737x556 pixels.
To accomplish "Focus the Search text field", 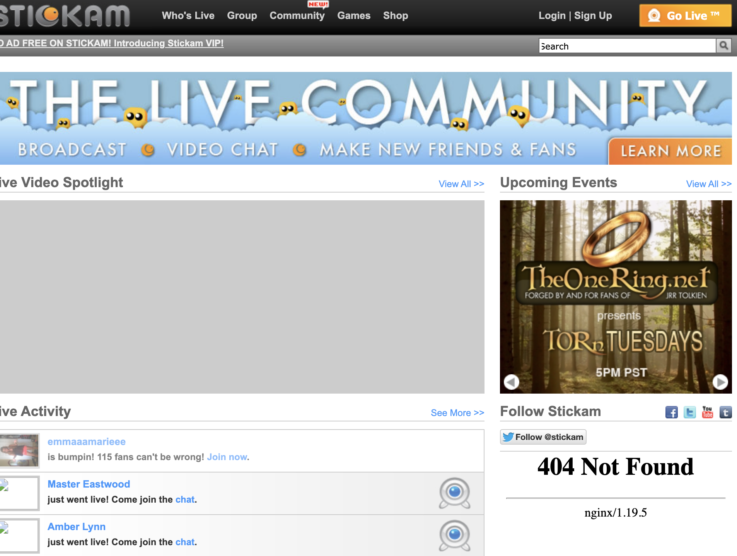I will coord(627,46).
